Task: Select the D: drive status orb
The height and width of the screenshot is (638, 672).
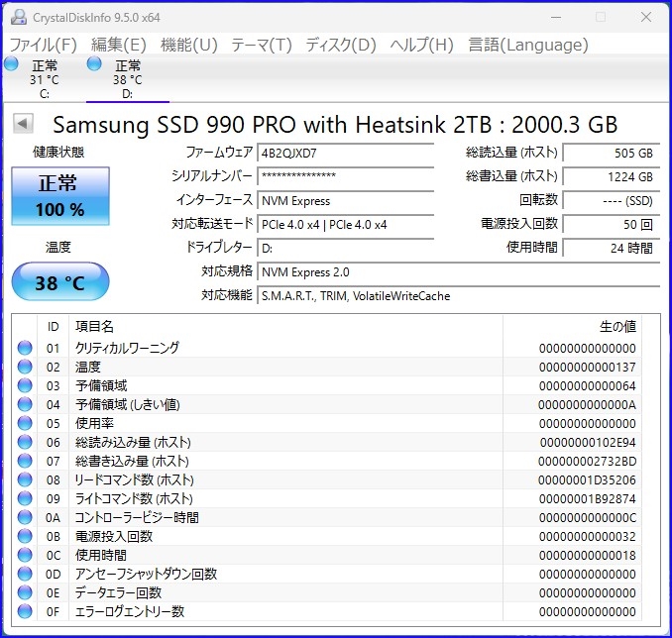Action: click(94, 64)
